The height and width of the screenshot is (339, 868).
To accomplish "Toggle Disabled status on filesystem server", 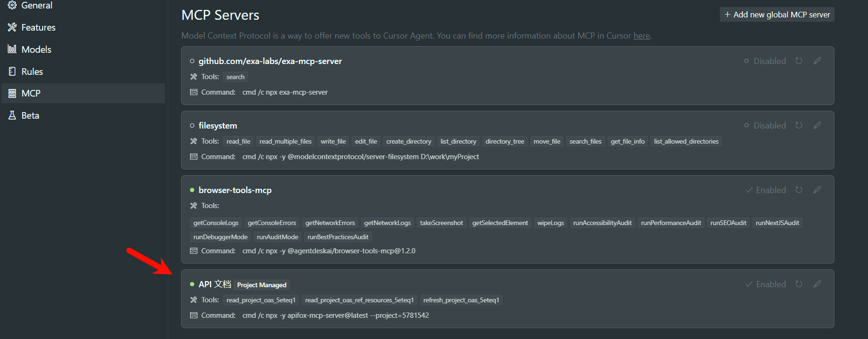I will (x=765, y=125).
